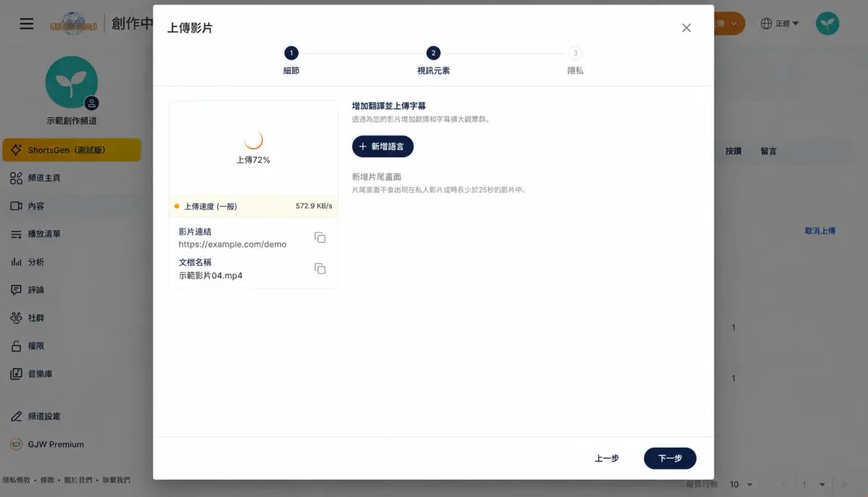Click the 按讚 column header
868x497 pixels.
click(733, 151)
